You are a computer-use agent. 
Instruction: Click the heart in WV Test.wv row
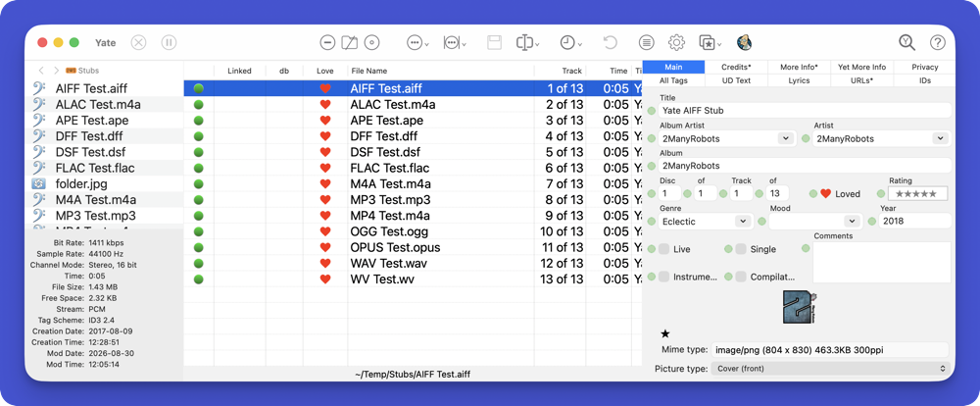click(x=325, y=279)
